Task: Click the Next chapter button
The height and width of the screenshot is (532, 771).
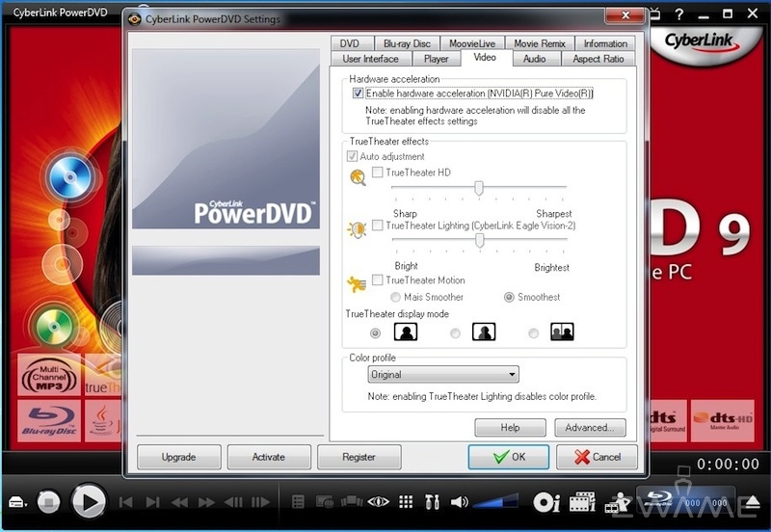Action: (x=152, y=502)
